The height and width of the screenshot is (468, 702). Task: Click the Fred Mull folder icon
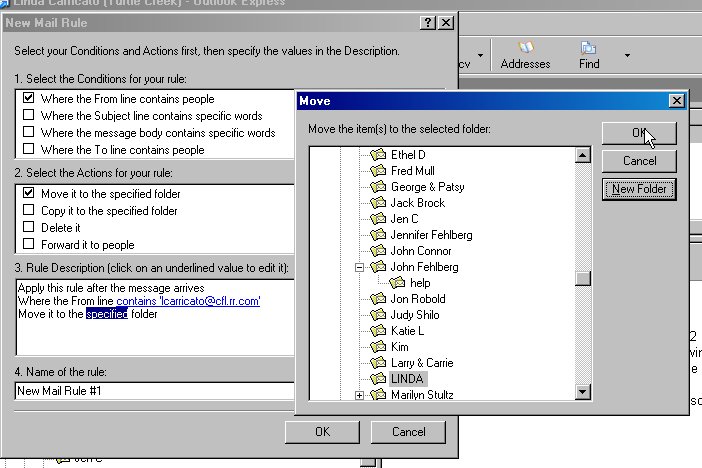coord(378,171)
